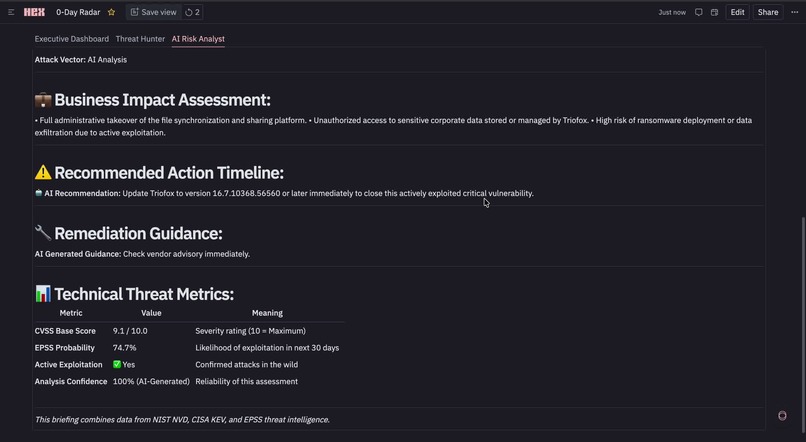Click the bar chart icon beside Technical Threat

(43, 294)
